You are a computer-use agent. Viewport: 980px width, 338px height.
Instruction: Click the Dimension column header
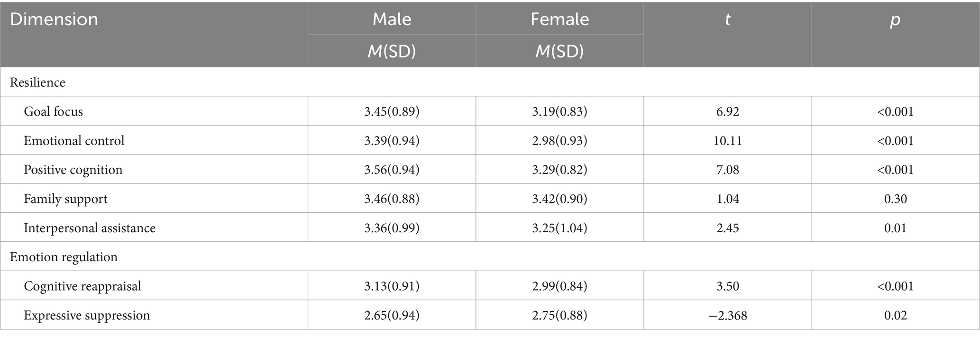[x=54, y=19]
